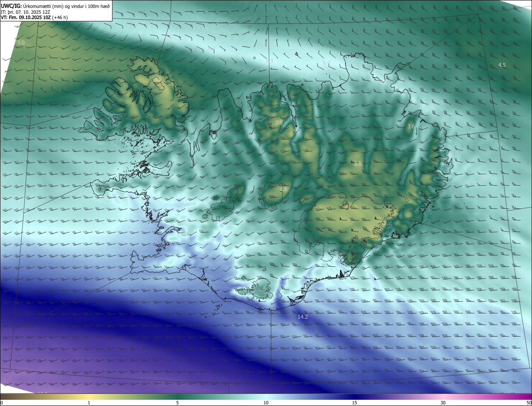Select the 'IT: þri. 07. 10. 2025 12Z' line

pos(25,12)
